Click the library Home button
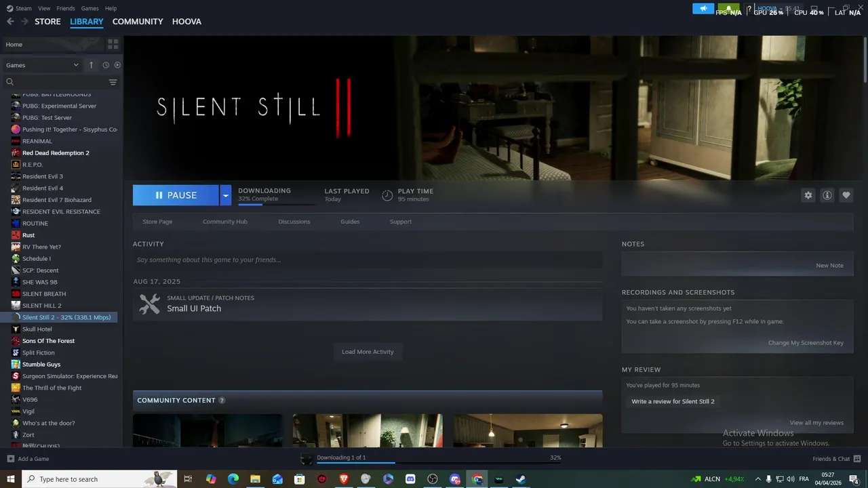The height and width of the screenshot is (488, 868). 53,44
